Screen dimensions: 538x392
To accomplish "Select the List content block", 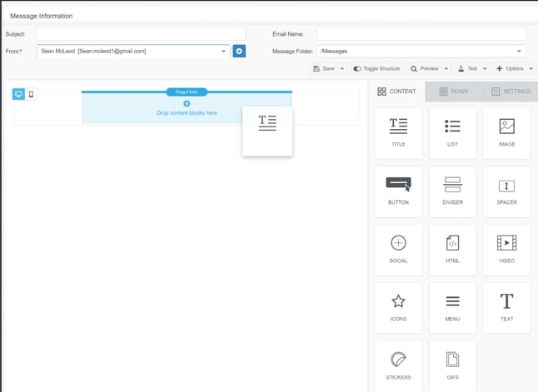I will pyautogui.click(x=452, y=133).
